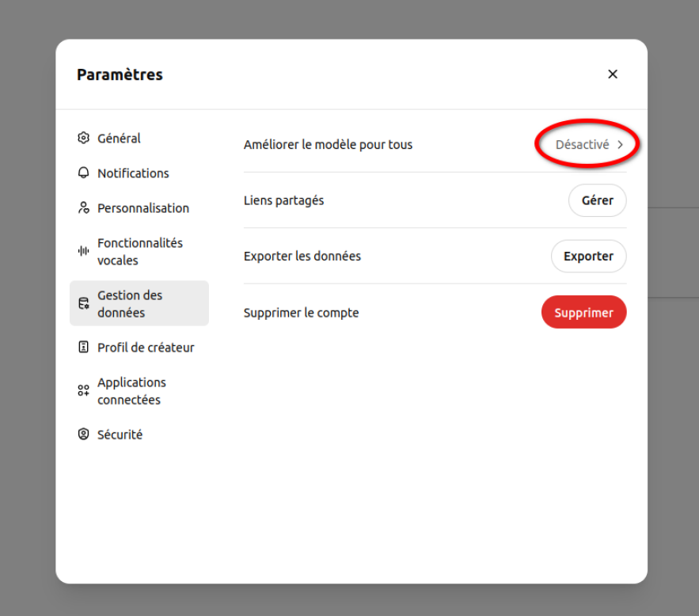699x616 pixels.
Task: Click the "Améliorer le modèle pour tous" label
Action: [x=328, y=145]
